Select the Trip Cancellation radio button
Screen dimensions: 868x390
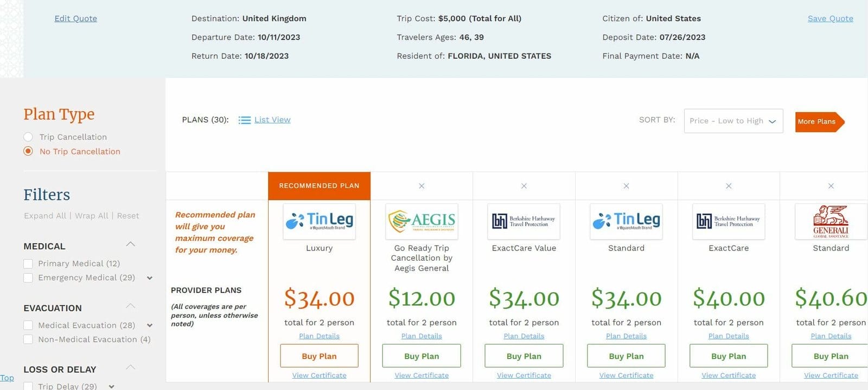[x=28, y=137]
